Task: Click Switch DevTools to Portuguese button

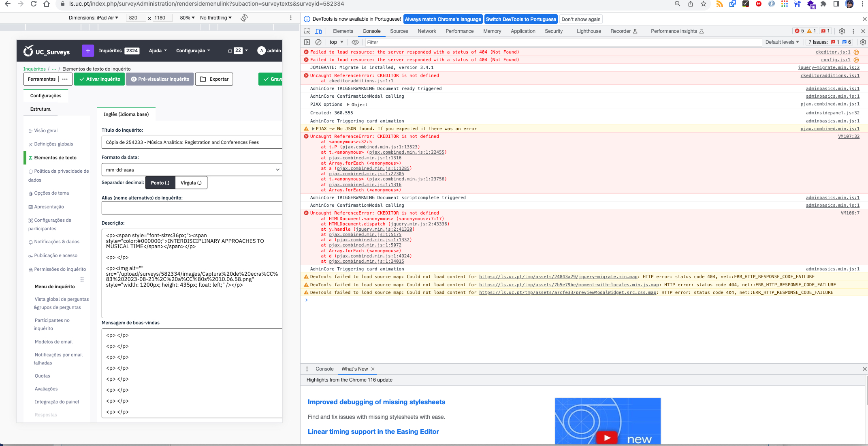Action: click(x=520, y=19)
